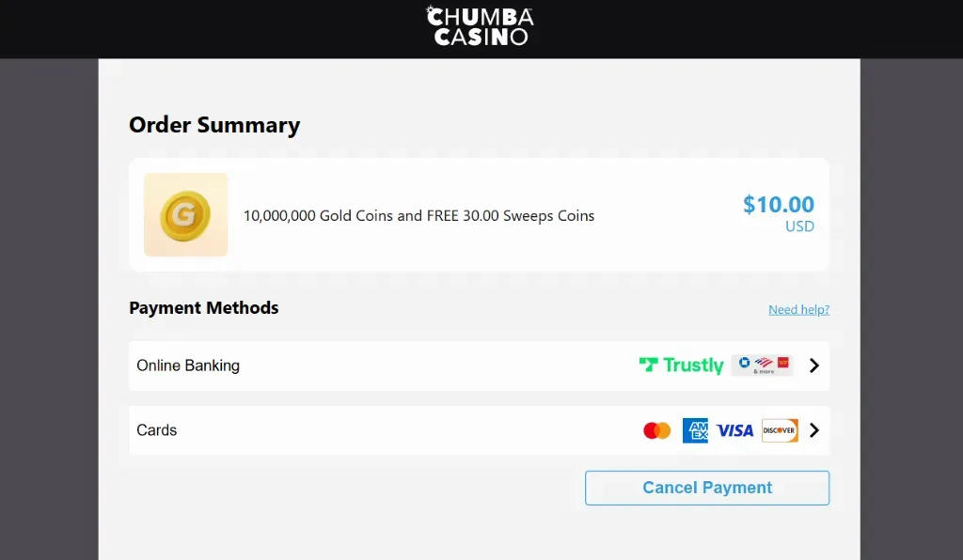This screenshot has width=963, height=560.
Task: Click the gold coin package thumbnail
Action: [x=185, y=214]
